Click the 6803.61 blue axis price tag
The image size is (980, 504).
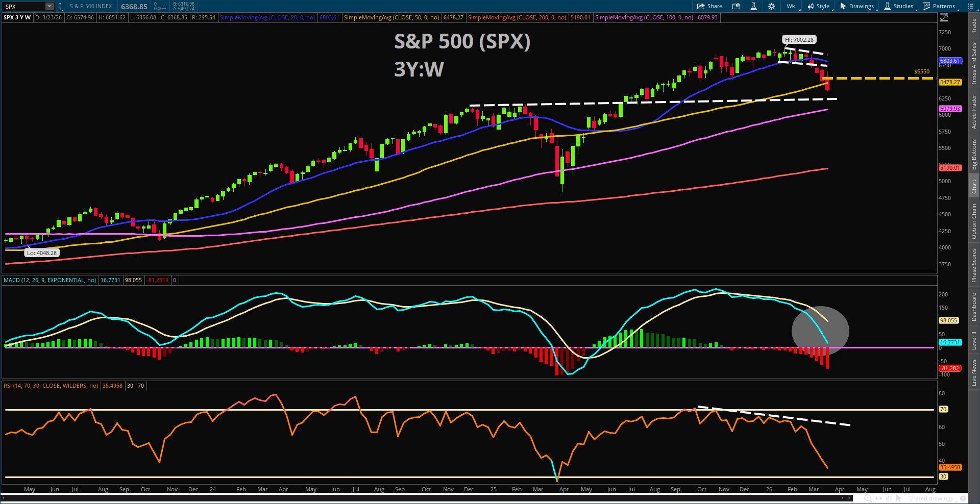950,61
